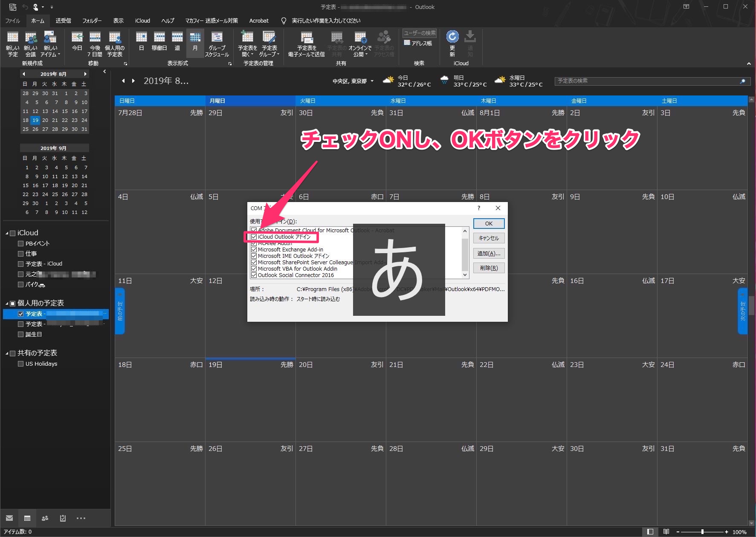Open the 送受信 ribbon tab
This screenshot has width=756, height=537.
coord(63,20)
